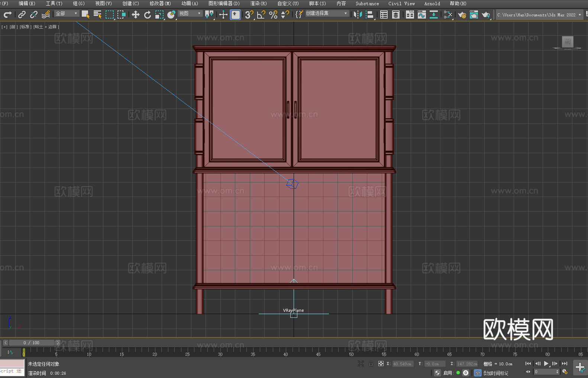Screen dimensions: 588x378
Task: Open reference coordinate 视图 dropdown
Action: [190, 13]
